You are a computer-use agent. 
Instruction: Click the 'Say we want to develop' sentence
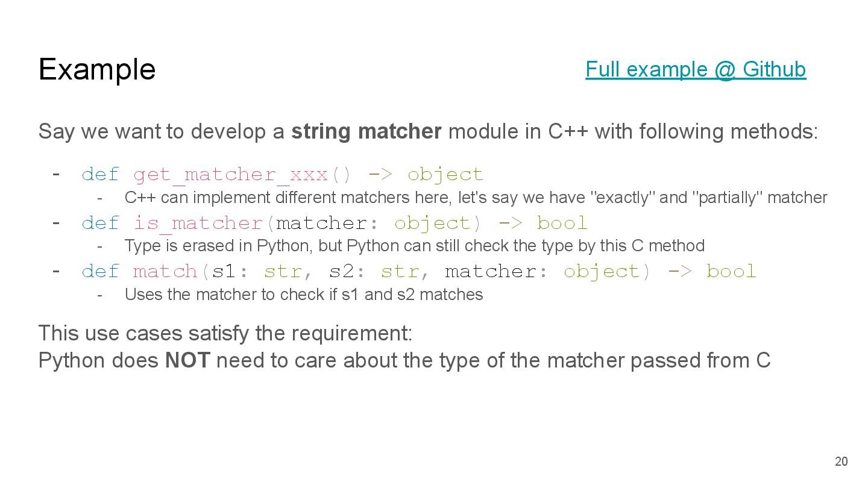429,131
